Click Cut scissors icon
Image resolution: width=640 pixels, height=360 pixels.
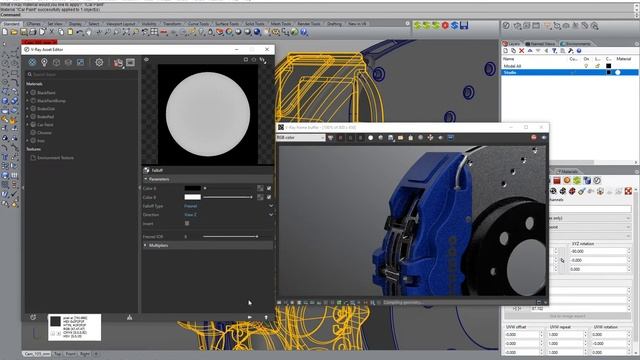click(x=51, y=31)
